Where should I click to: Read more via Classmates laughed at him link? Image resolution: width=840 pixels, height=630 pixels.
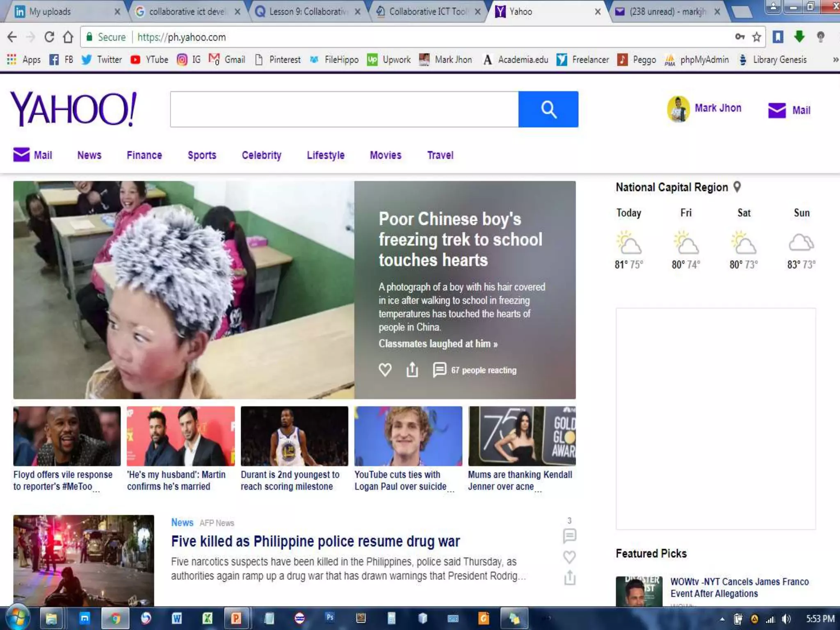tap(438, 344)
